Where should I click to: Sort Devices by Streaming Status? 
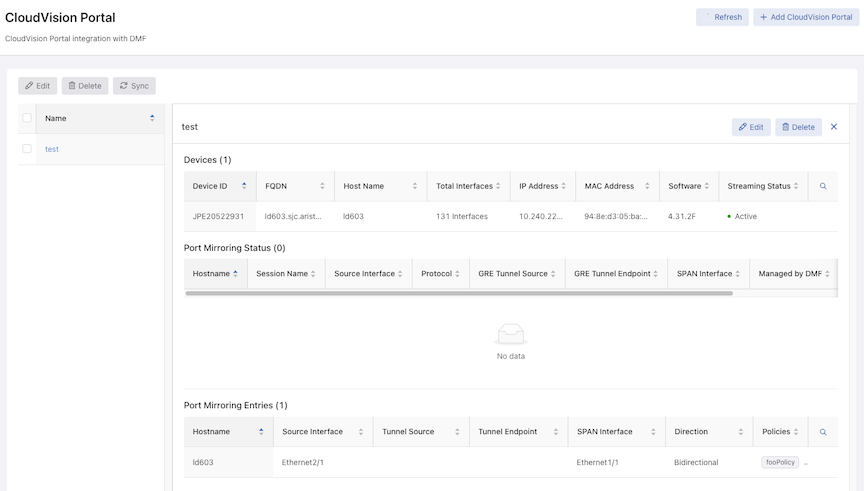pos(763,186)
